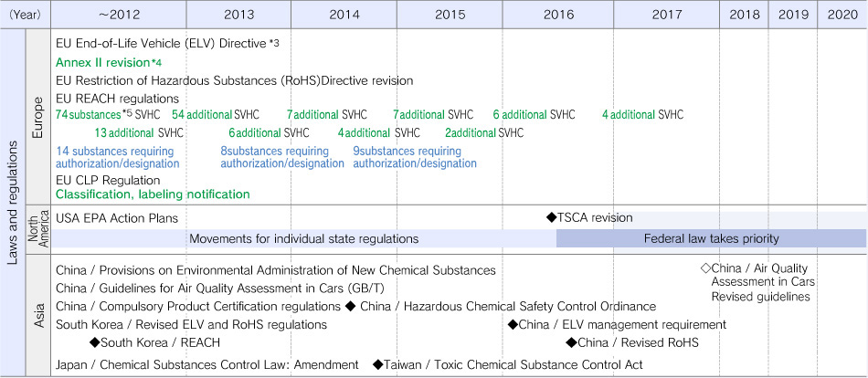868x378 pixels.
Task: Click the 2017 year column header
Action: coord(667,15)
